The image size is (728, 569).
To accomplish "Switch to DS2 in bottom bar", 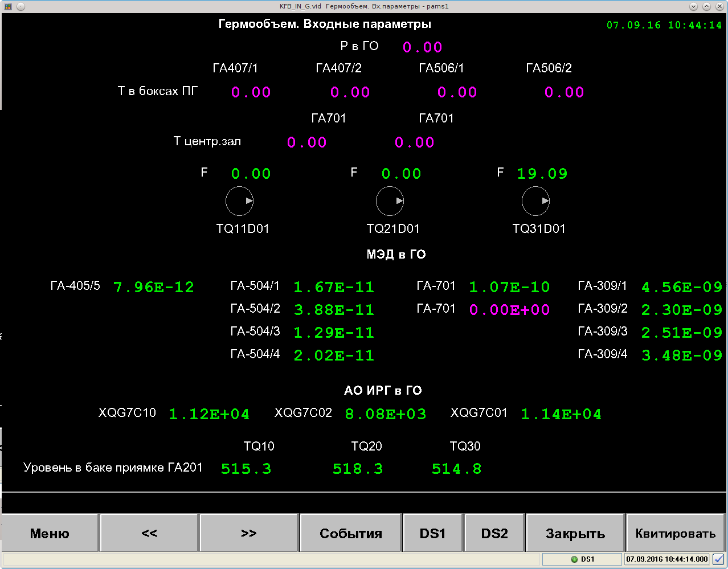I will click(494, 534).
